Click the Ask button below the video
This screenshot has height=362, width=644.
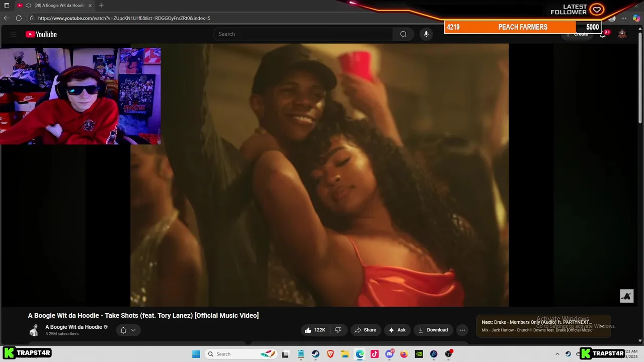397,330
